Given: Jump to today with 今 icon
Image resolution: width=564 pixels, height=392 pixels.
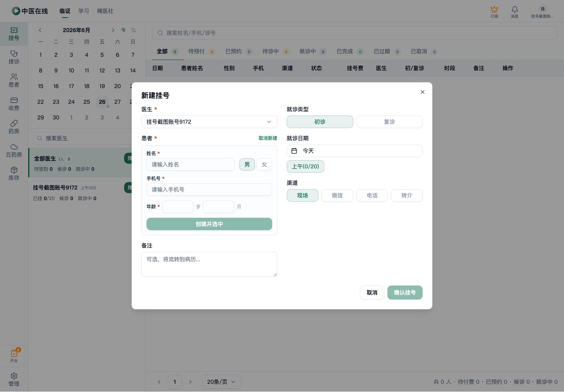Looking at the screenshot, I should (123, 30).
